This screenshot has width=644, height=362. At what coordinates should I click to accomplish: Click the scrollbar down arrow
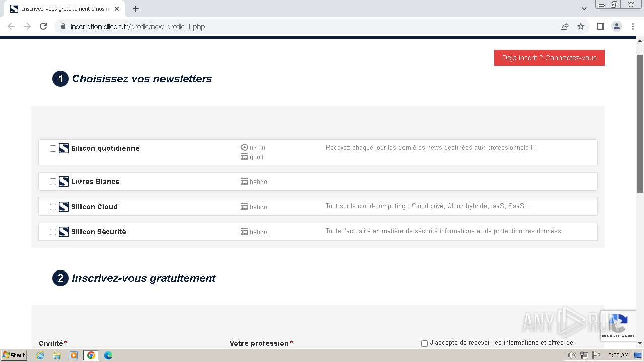click(x=640, y=343)
